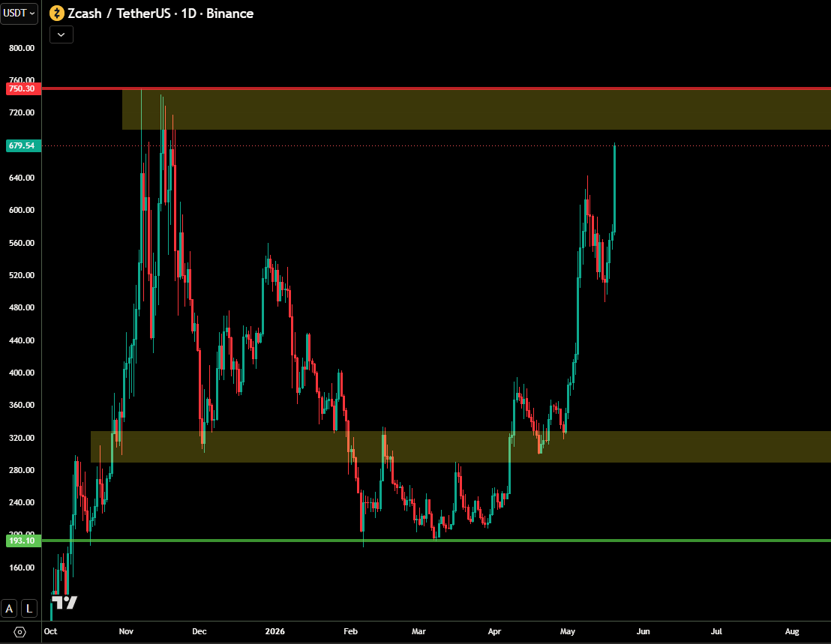
Task: Click the 800.00 price axis label
Action: pyautogui.click(x=22, y=48)
